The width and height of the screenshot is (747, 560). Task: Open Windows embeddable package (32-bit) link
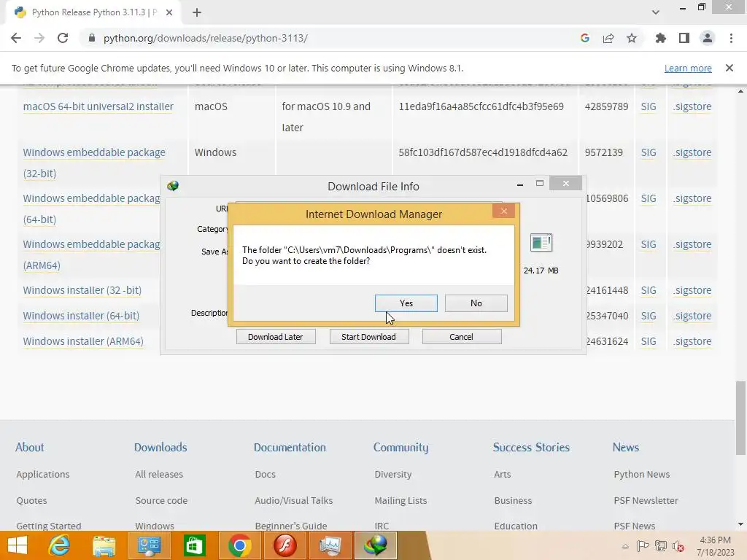[94, 163]
